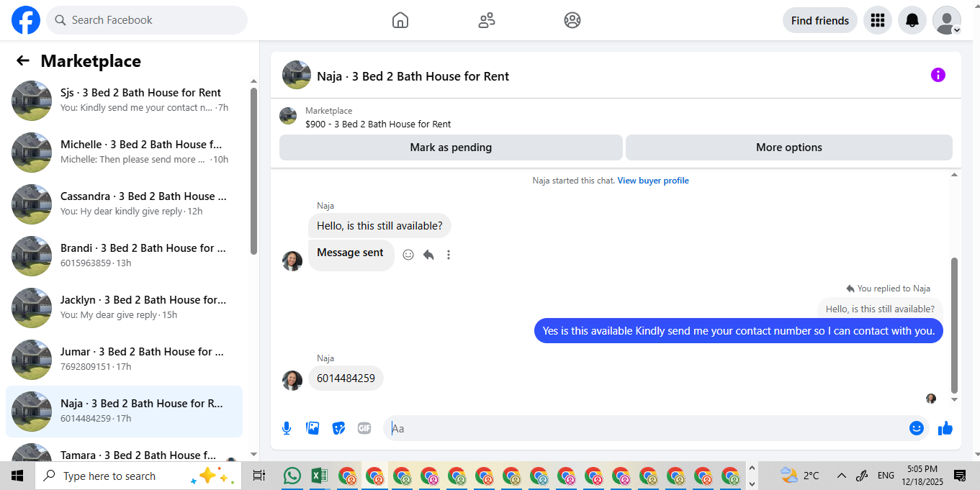Open more actions for Message sent
The width and height of the screenshot is (980, 490).
pos(449,255)
